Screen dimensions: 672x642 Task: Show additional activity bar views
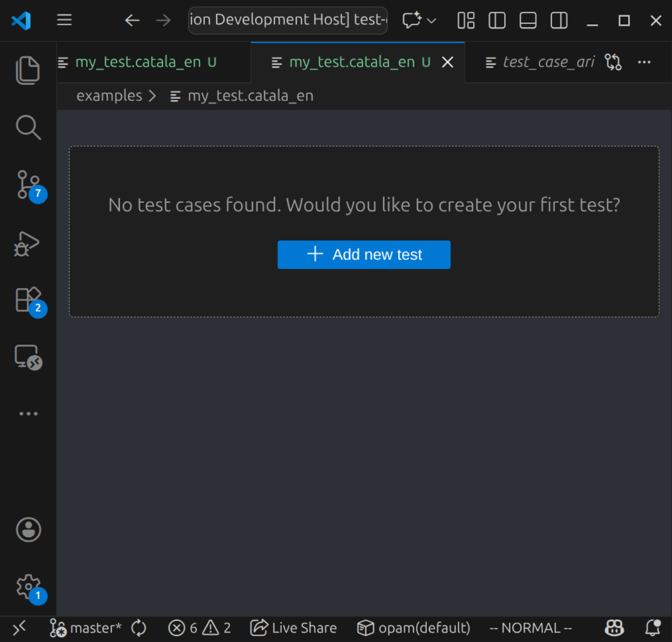28,413
